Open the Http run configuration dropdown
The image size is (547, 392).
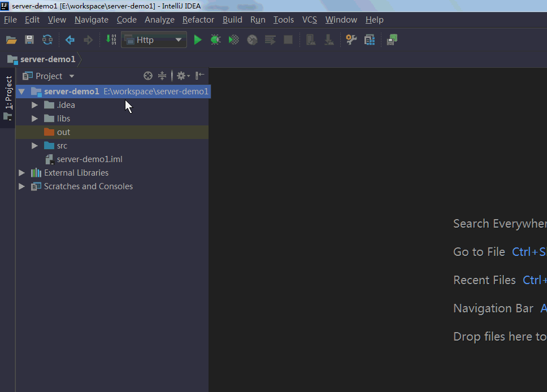click(154, 40)
